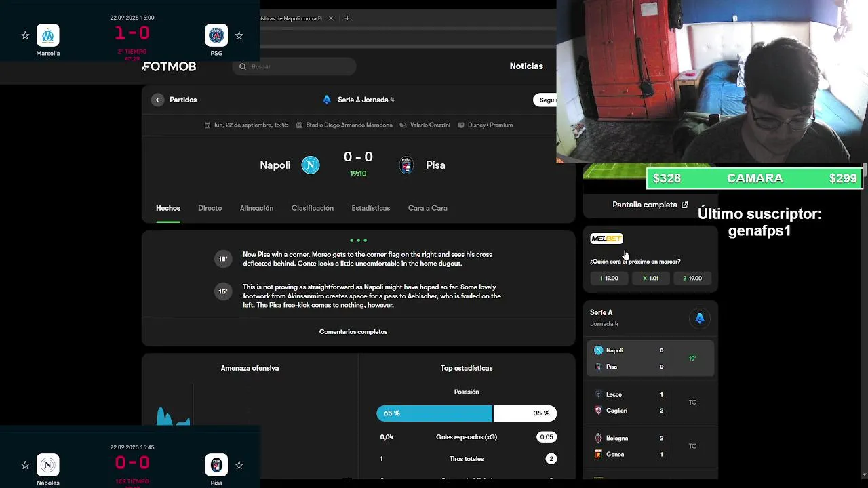
Task: Open the Serie A league logo in header
Action: tap(327, 100)
